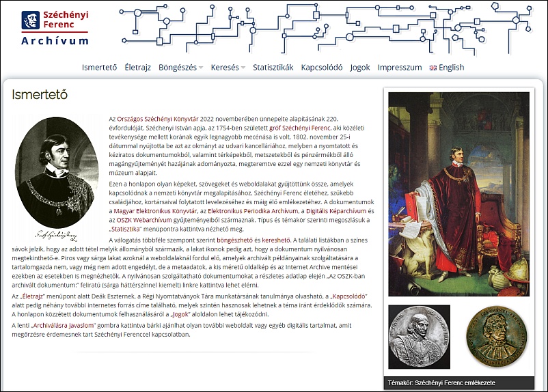The image size is (548, 392).
Task: Open the Magyar Elektronikus Könyvtár link
Action: tap(156, 211)
